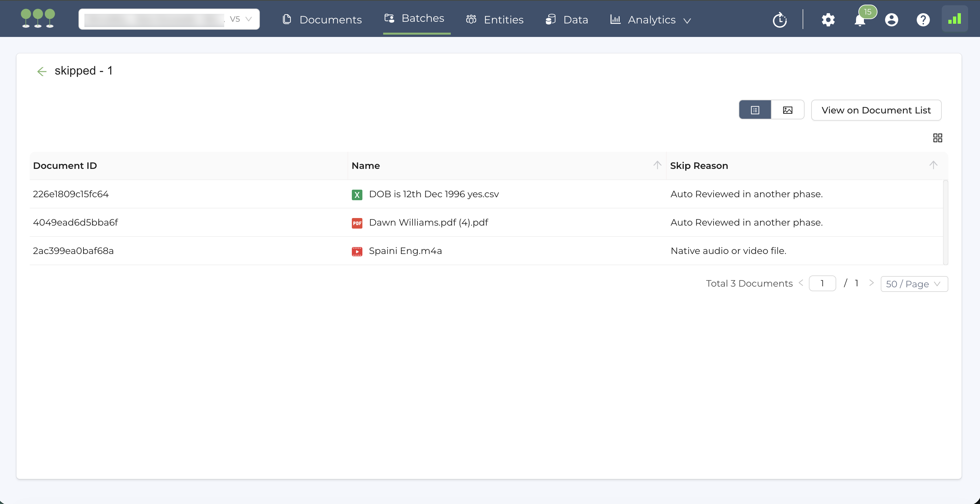The image size is (980, 504).
Task: Click the page number input field
Action: tap(822, 283)
